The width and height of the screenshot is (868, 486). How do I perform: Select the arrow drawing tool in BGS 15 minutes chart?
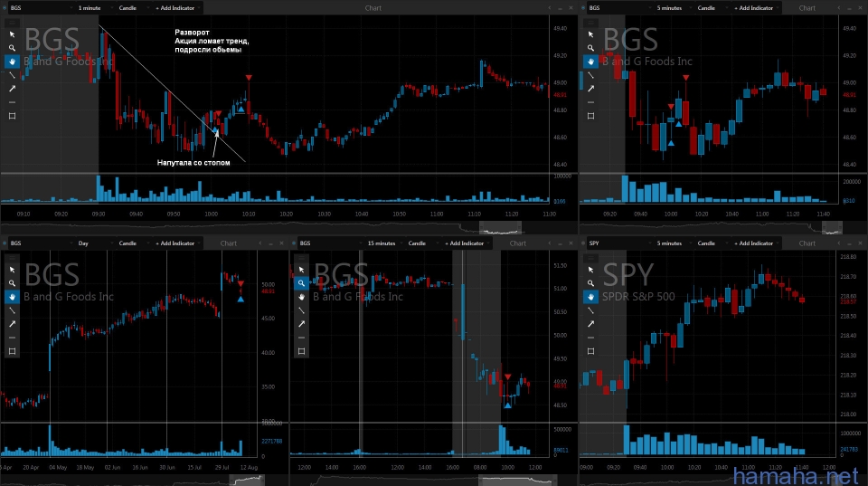[301, 324]
